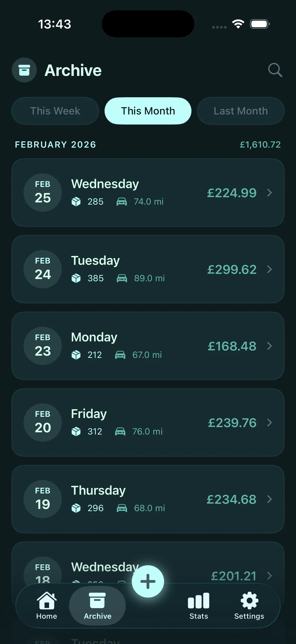Screen dimensions: 296x644
Task: Open Friday Feb 20 details chevron
Action: 269,422
